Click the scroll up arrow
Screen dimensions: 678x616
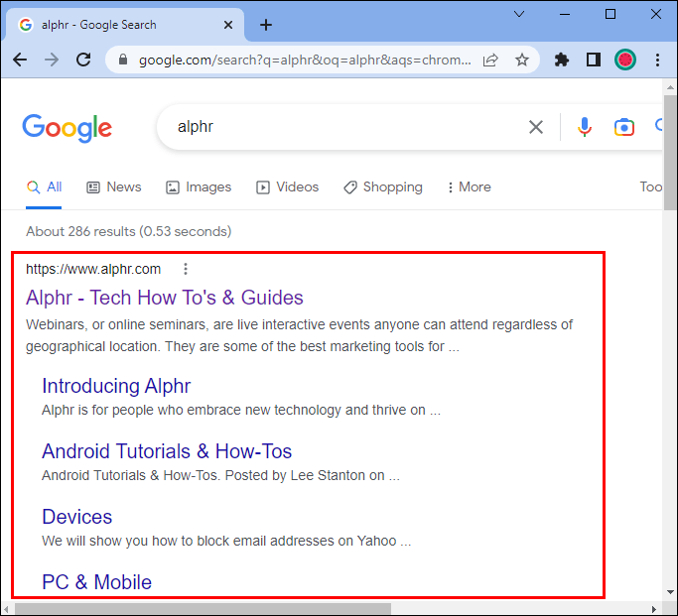[670, 87]
